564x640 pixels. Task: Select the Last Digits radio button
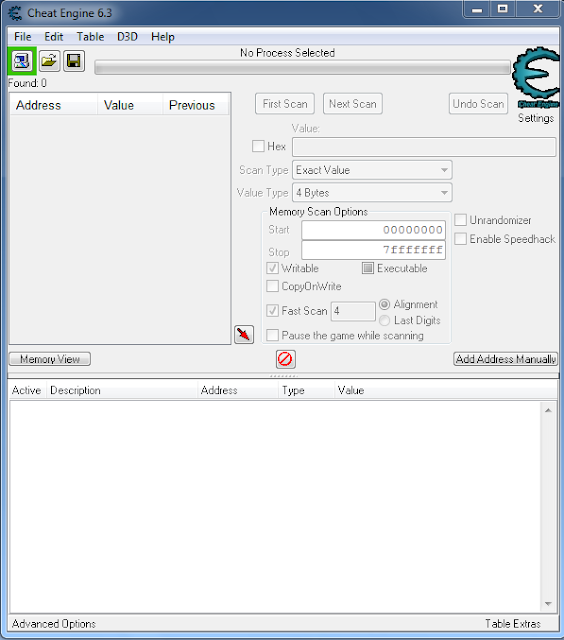point(384,320)
